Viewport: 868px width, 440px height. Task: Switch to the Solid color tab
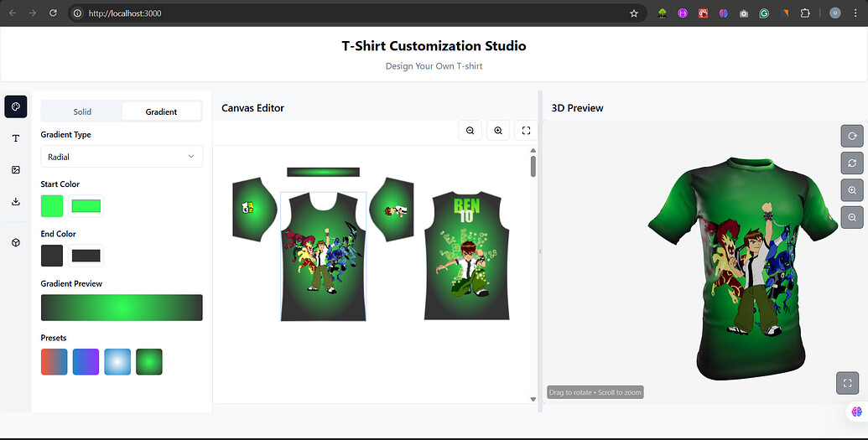coord(82,111)
